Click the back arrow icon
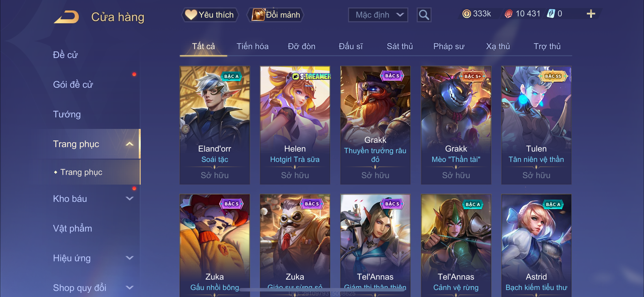Screen dimensions: 644x297 point(67,17)
